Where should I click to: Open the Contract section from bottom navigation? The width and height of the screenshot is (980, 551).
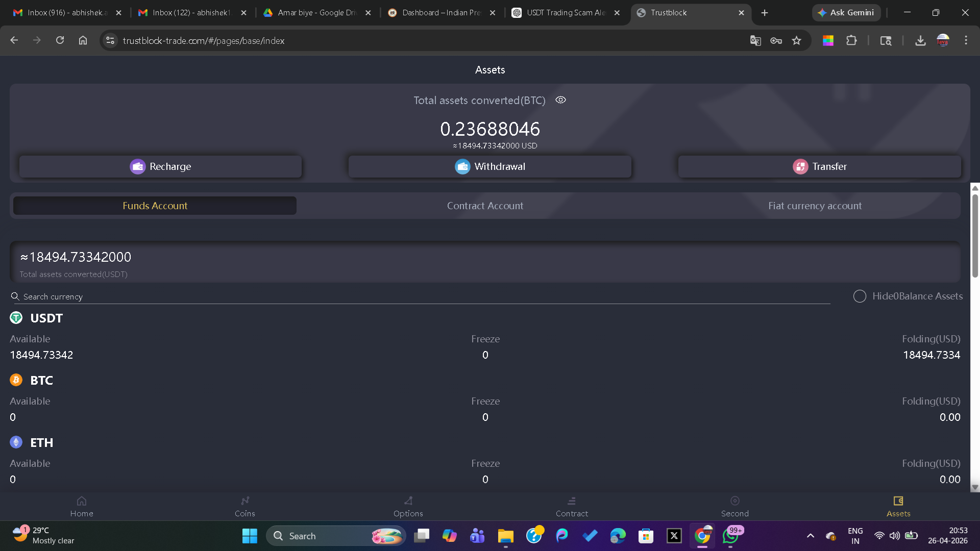tap(572, 506)
